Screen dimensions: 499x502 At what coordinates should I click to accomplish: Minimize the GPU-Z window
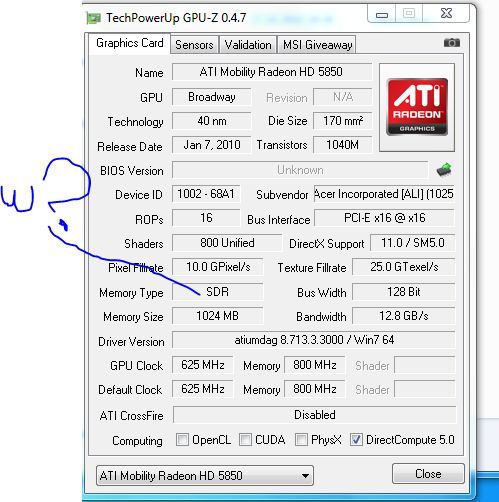(x=382, y=14)
